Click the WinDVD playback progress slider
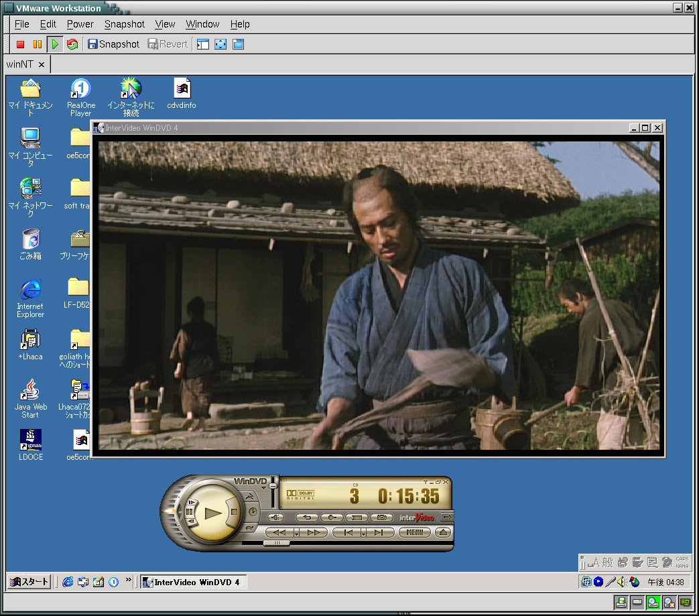699x616 pixels. point(276,542)
